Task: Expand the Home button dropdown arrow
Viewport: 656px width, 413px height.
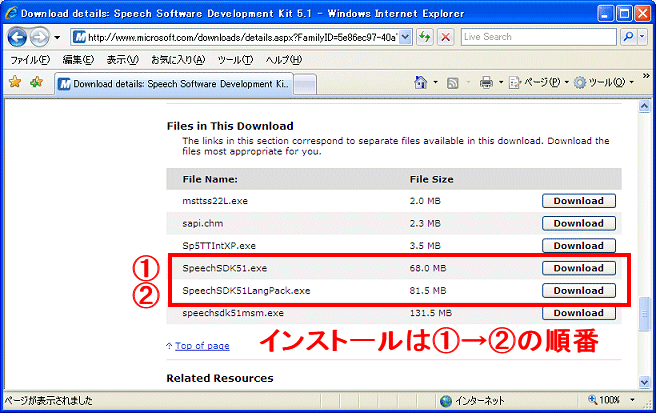Action: click(436, 82)
